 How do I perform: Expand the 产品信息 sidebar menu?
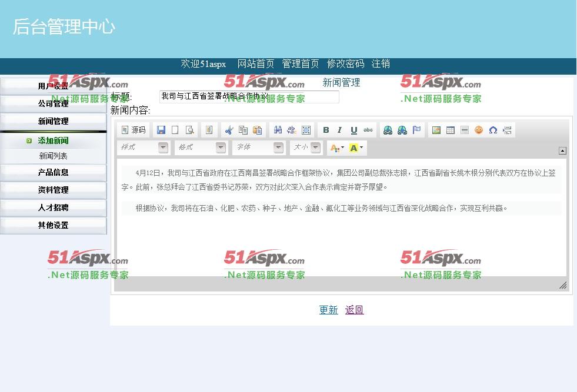[x=54, y=172]
